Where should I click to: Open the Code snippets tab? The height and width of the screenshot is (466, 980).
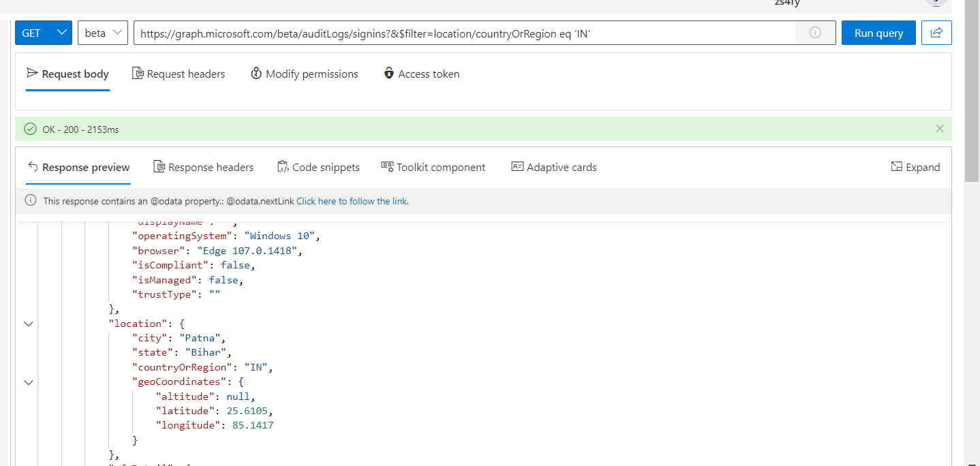click(x=318, y=167)
